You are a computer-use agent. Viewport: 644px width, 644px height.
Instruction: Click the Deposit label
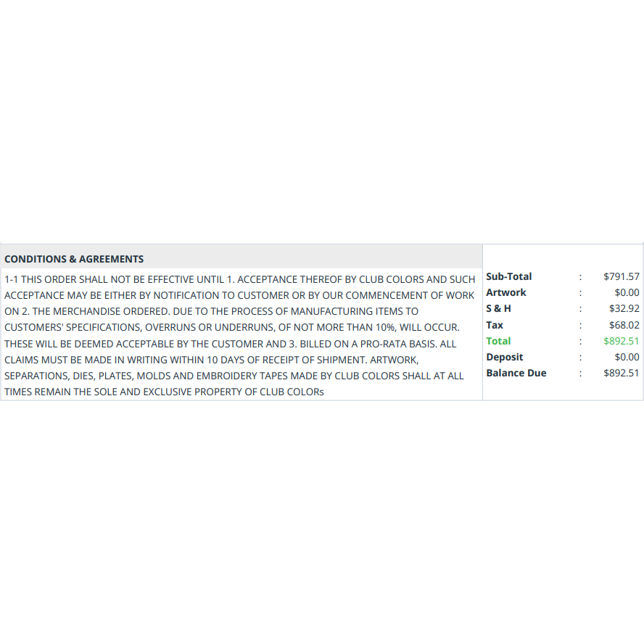coord(504,358)
